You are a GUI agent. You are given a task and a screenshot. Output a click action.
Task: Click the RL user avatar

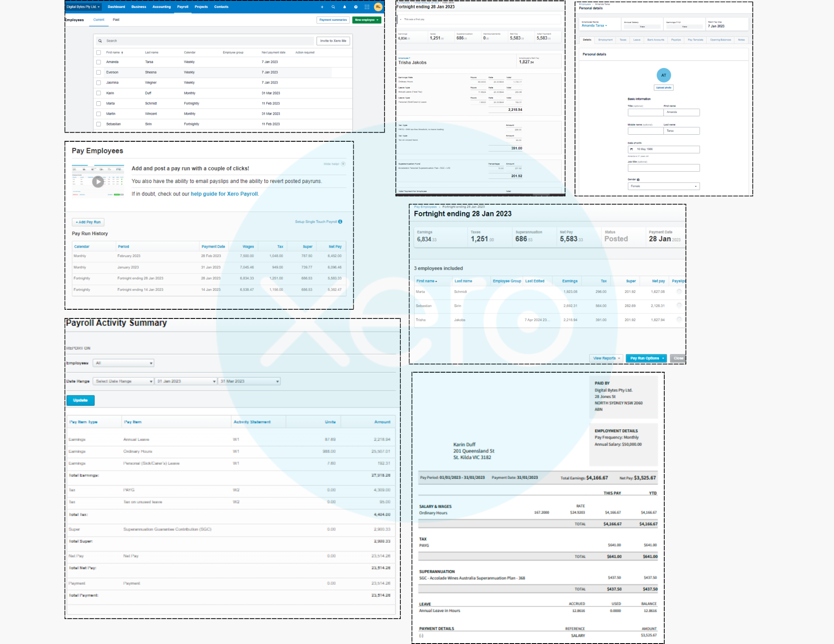click(x=378, y=7)
